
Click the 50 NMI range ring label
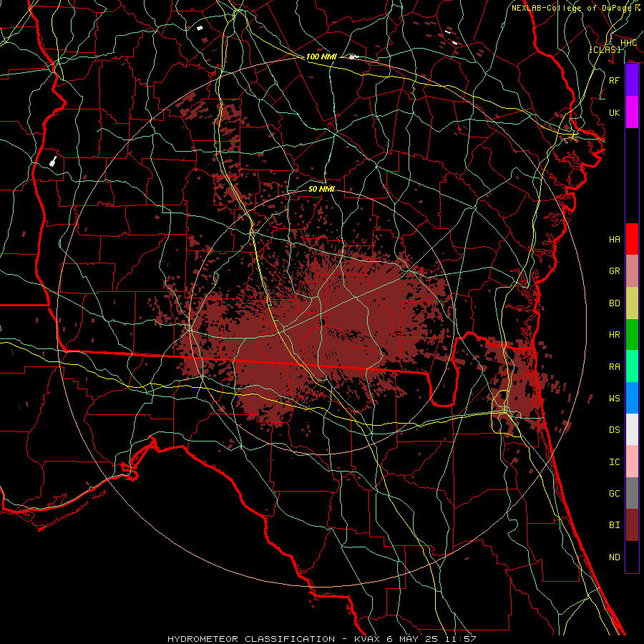point(321,189)
